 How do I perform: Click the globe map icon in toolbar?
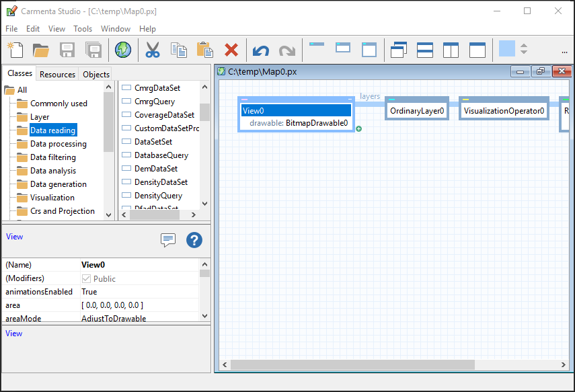(x=122, y=50)
